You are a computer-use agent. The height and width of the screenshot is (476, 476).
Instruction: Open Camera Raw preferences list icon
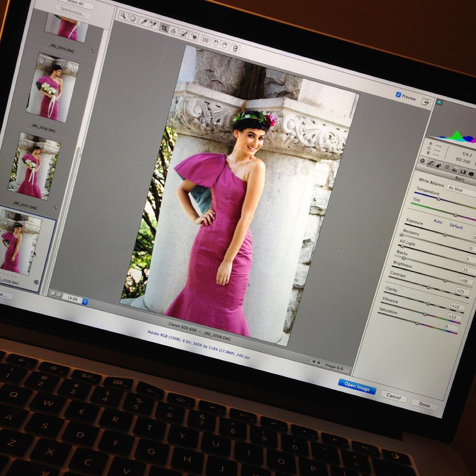click(206, 40)
